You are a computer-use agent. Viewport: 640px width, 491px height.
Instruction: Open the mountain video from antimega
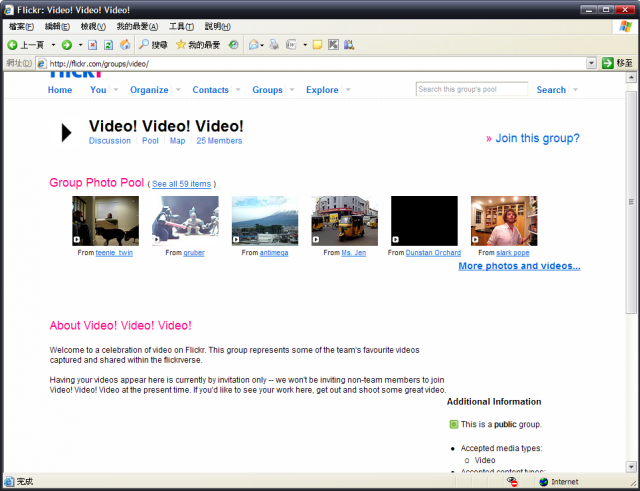[x=265, y=221]
